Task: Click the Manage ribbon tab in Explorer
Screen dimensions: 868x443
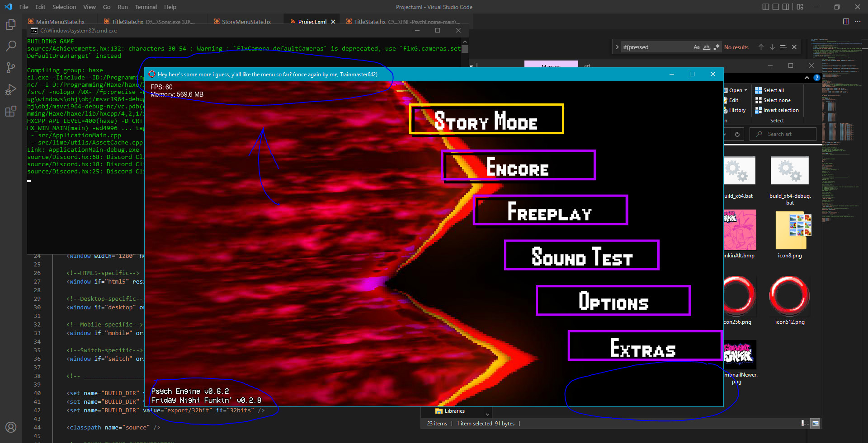Action: click(x=551, y=65)
